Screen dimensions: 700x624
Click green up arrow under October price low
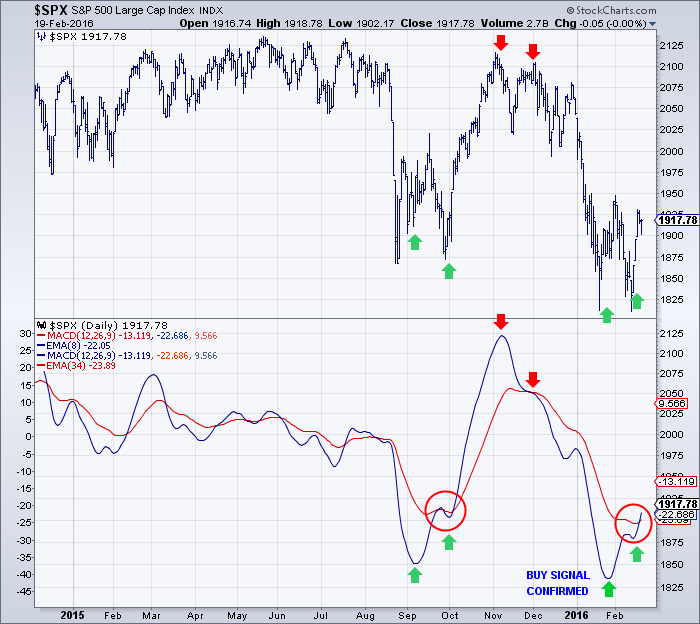(449, 271)
